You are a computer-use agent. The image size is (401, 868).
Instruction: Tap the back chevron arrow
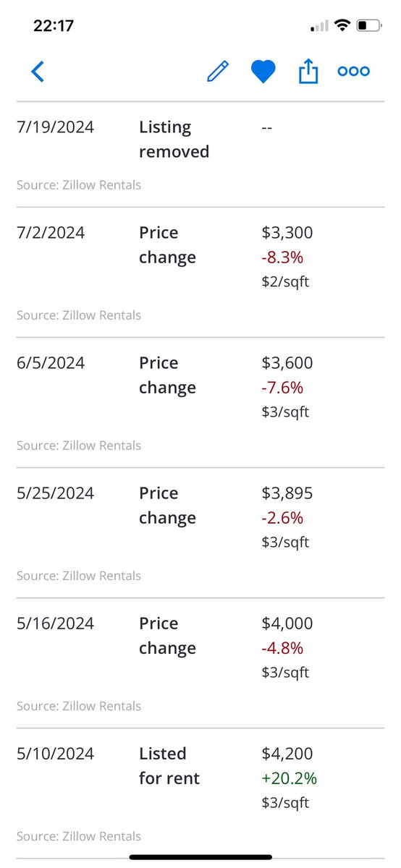pyautogui.click(x=38, y=72)
